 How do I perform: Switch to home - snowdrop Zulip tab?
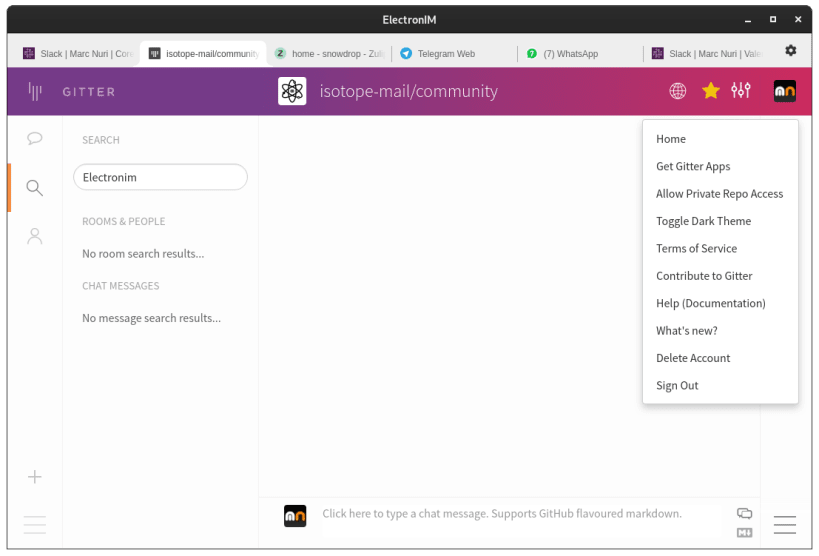pyautogui.click(x=329, y=53)
